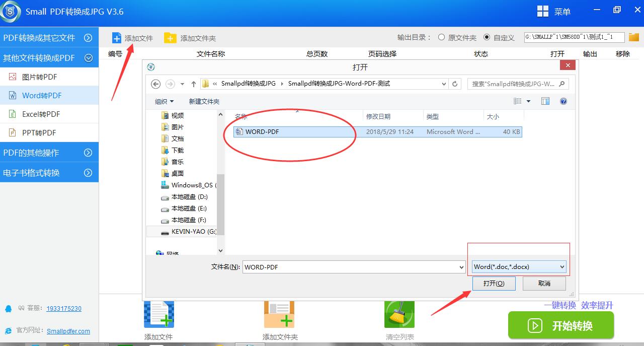Select Windows8_OS drive in navigation tree
The image size is (644, 346).
(x=188, y=185)
